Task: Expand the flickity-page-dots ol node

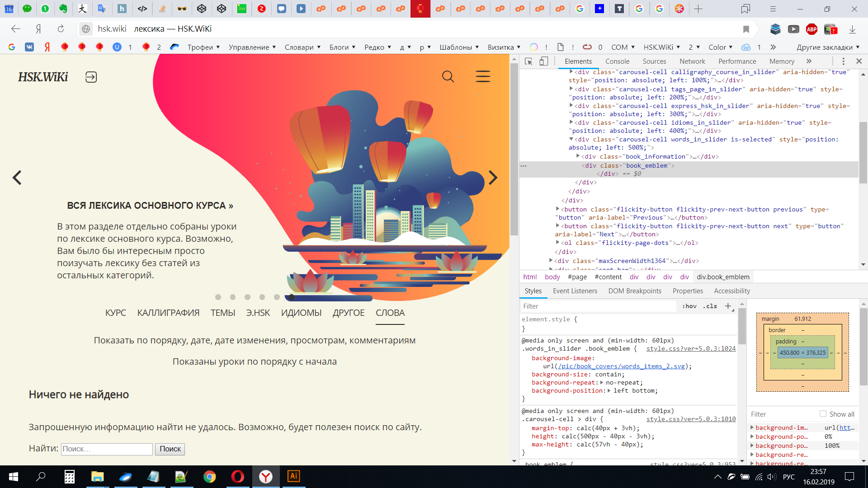Action: (557, 243)
